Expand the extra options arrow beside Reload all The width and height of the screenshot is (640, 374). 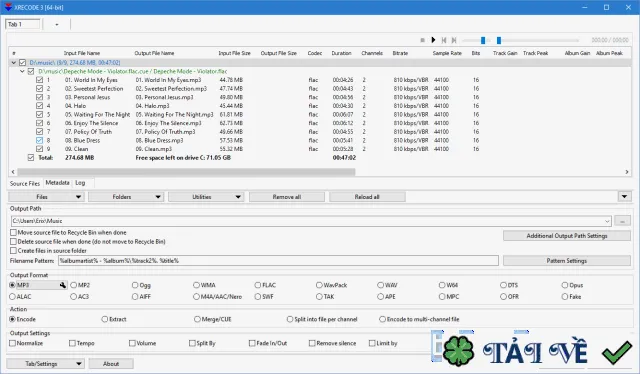[x=624, y=197]
